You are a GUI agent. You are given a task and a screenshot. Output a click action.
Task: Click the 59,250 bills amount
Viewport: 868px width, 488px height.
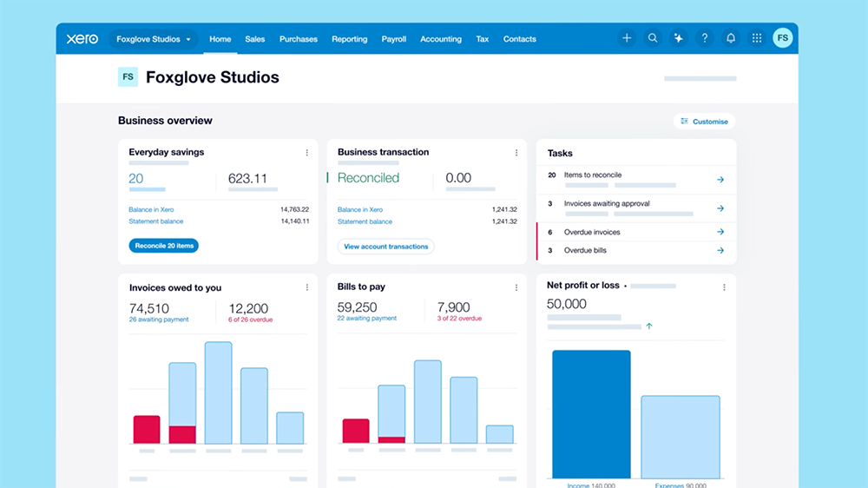tap(357, 307)
